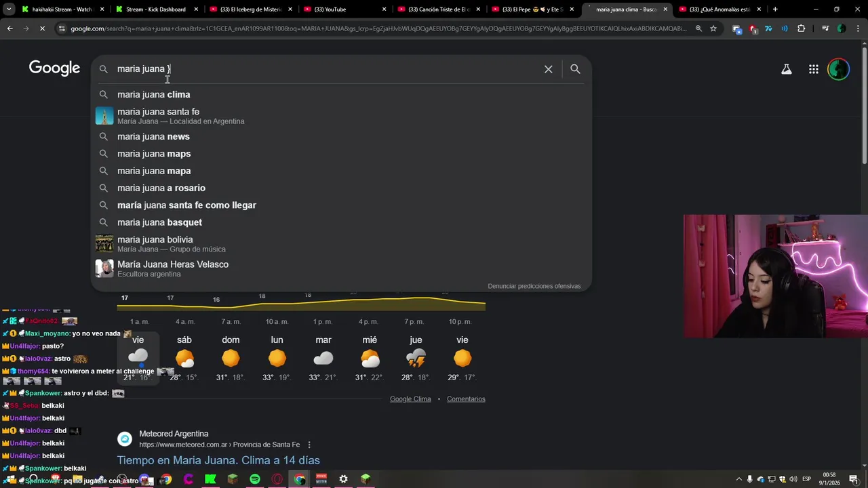Open Opera GX from the taskbar
This screenshot has width=868, height=488.
coord(277,479)
